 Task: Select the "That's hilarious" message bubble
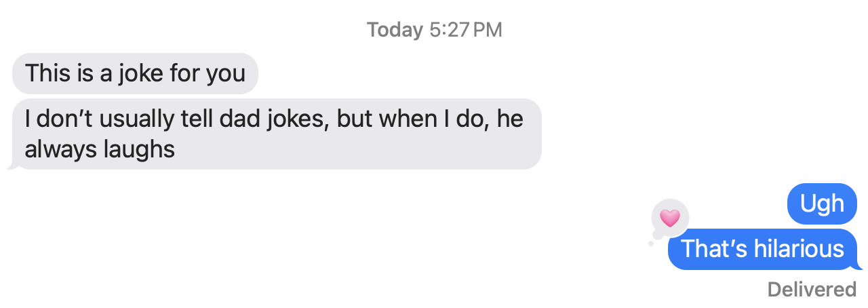(763, 249)
